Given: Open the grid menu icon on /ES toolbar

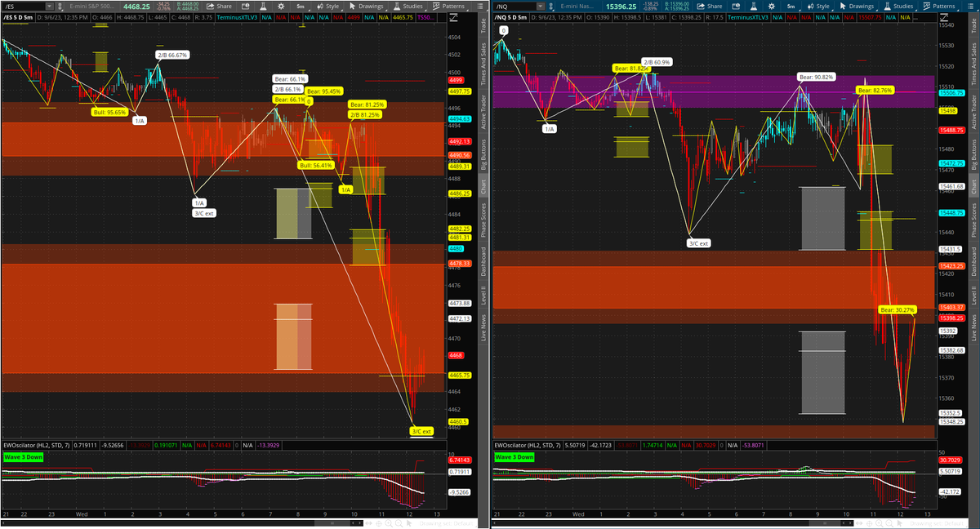Looking at the screenshot, I should pyautogui.click(x=480, y=7).
